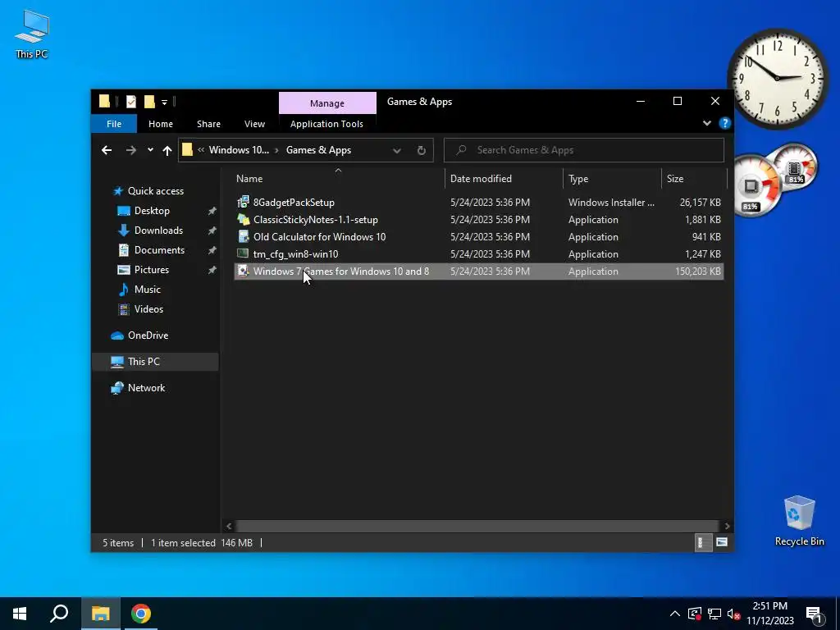Click the taskbar clock showing 2:51 PM
The width and height of the screenshot is (840, 630).
[x=770, y=614]
